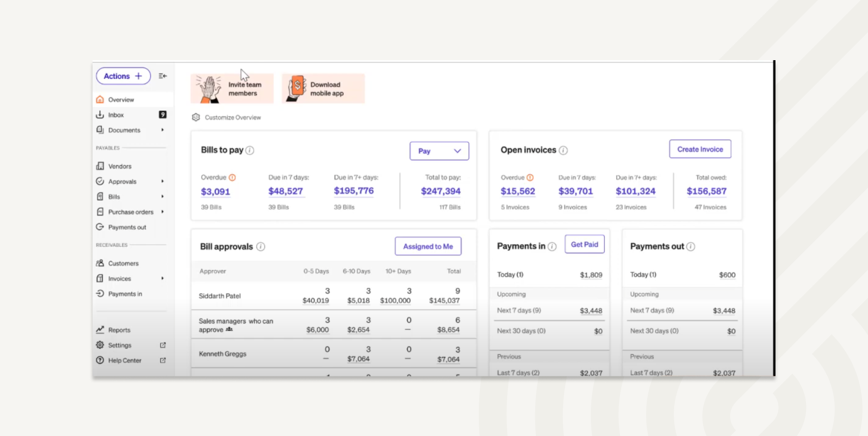Image resolution: width=868 pixels, height=436 pixels.
Task: Go to Inbox
Action: click(x=116, y=115)
